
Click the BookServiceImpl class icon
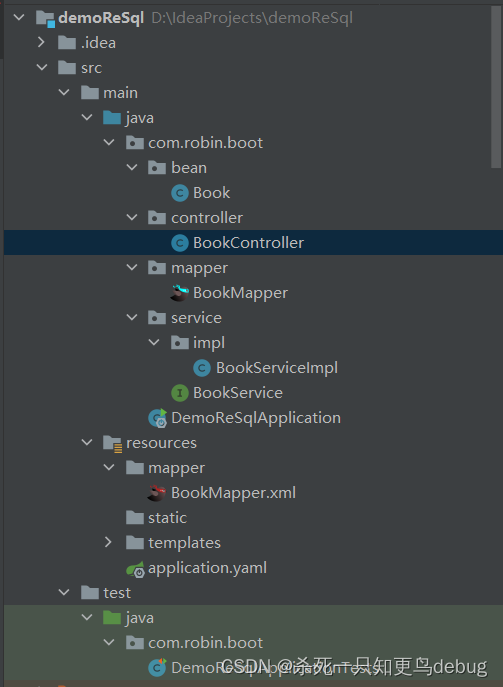click(x=202, y=368)
